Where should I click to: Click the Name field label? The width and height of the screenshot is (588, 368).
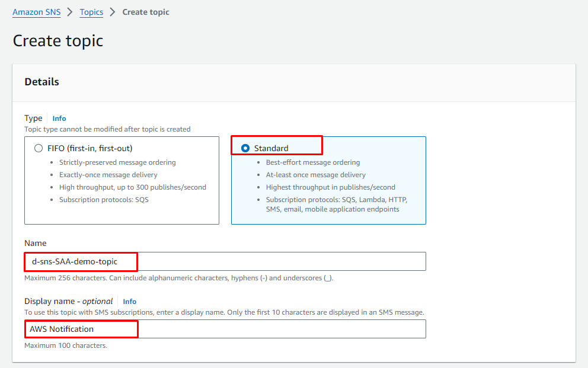click(36, 243)
